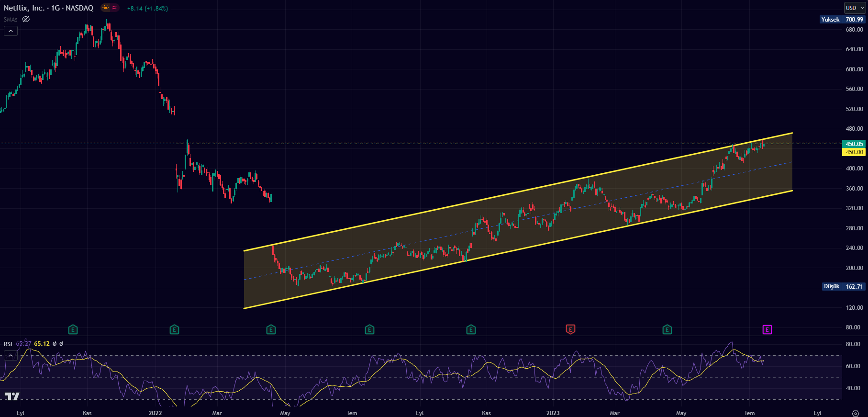The width and height of the screenshot is (868, 417).
Task: Click the pink wavy data-status icon
Action: pyautogui.click(x=115, y=8)
